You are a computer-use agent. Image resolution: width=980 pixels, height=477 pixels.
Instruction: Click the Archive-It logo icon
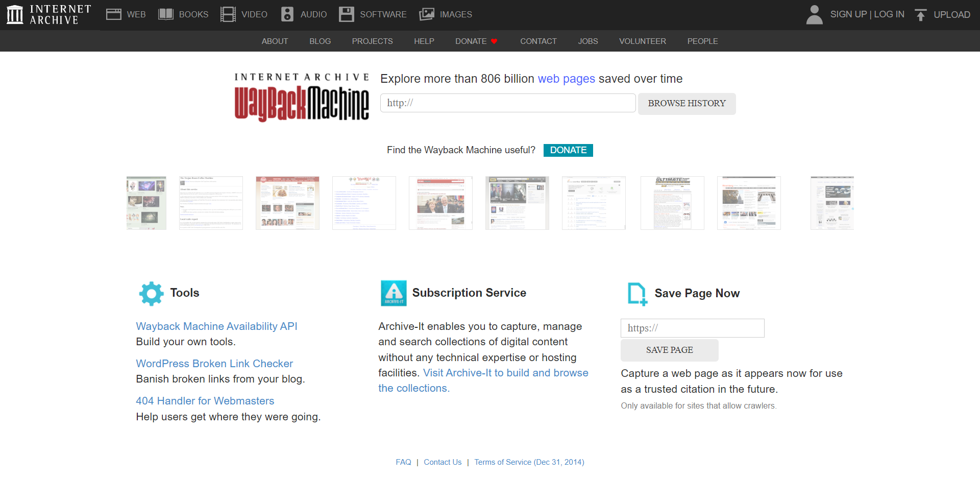[x=394, y=293]
